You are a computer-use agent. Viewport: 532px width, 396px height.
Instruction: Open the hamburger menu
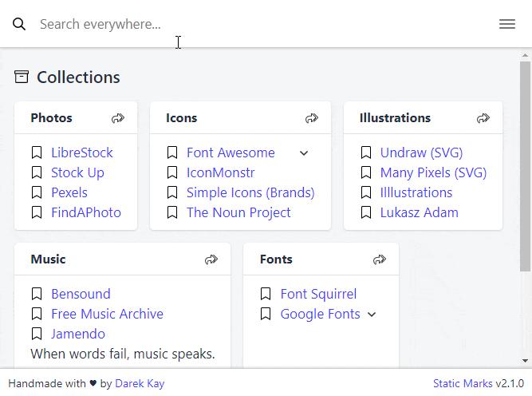coord(506,24)
